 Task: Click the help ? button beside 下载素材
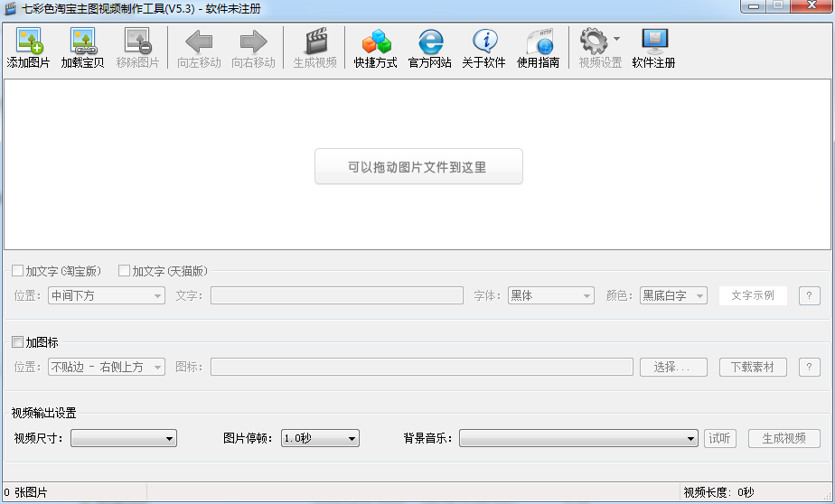(x=809, y=367)
